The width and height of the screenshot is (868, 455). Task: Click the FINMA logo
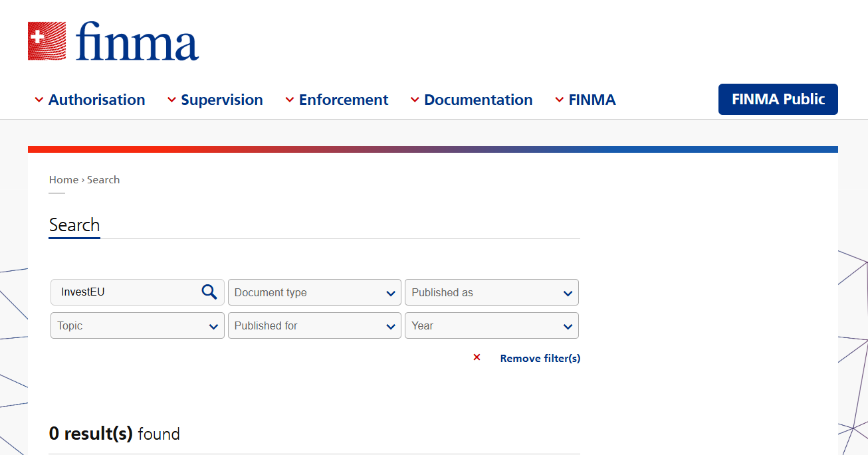click(113, 41)
